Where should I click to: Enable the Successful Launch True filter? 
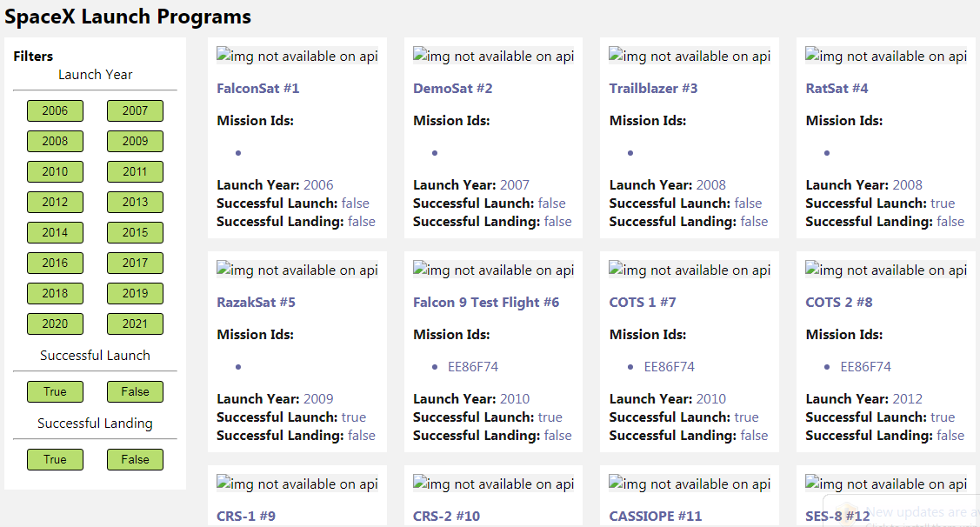pyautogui.click(x=55, y=391)
